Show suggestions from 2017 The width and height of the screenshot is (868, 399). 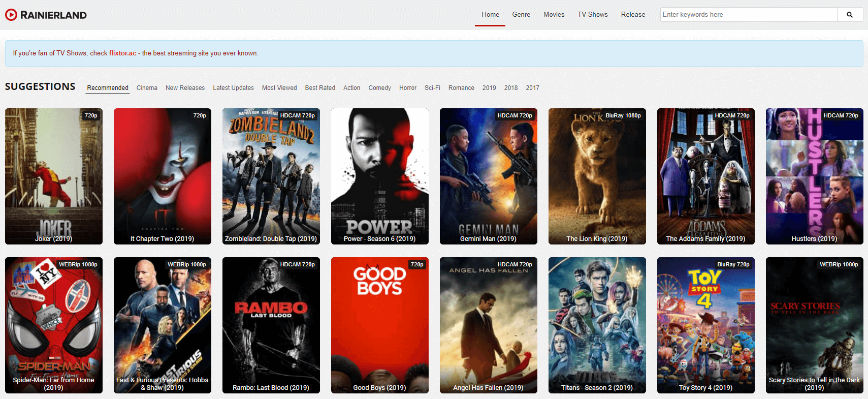pos(532,88)
